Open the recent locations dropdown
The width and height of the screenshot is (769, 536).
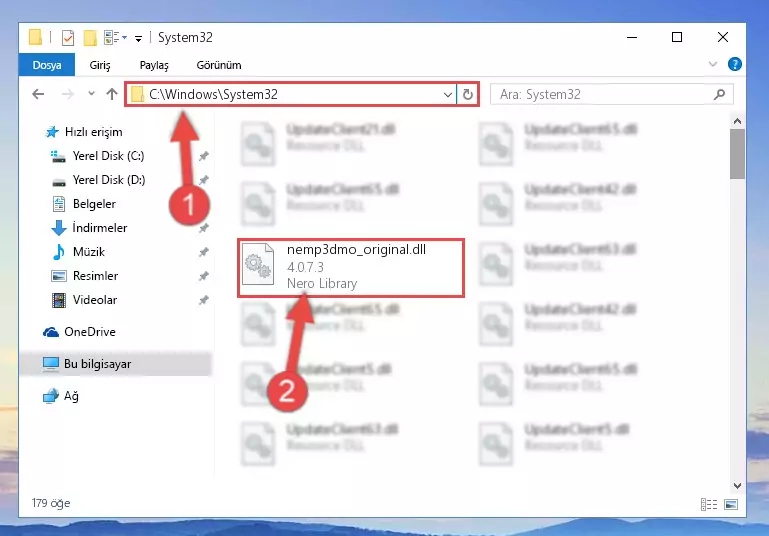[x=91, y=93]
